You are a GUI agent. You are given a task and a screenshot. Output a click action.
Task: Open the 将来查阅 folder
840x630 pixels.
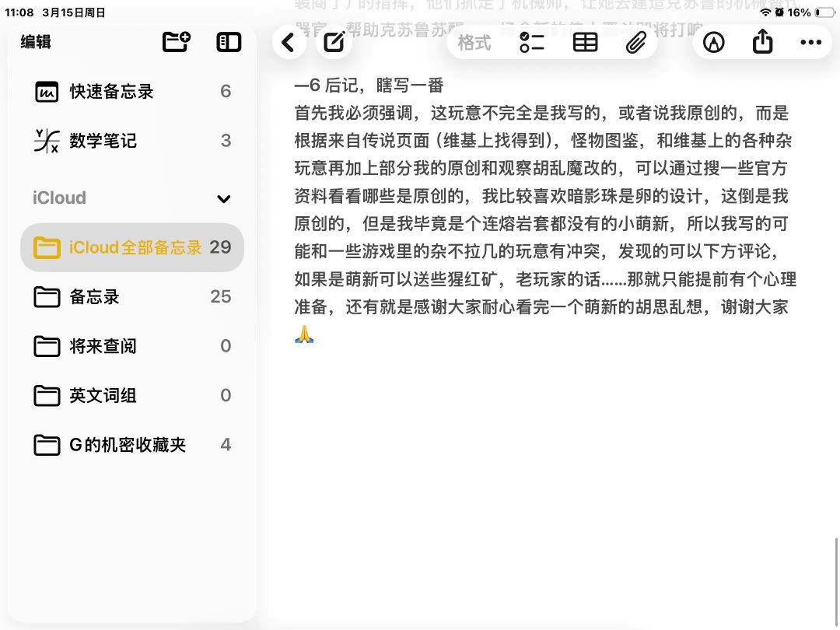point(132,346)
